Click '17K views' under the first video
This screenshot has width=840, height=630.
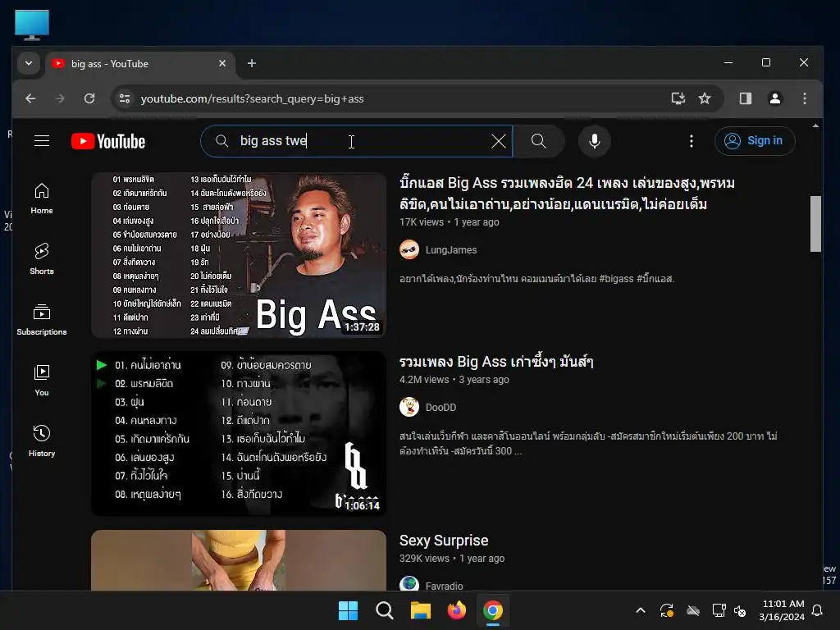[x=422, y=221]
